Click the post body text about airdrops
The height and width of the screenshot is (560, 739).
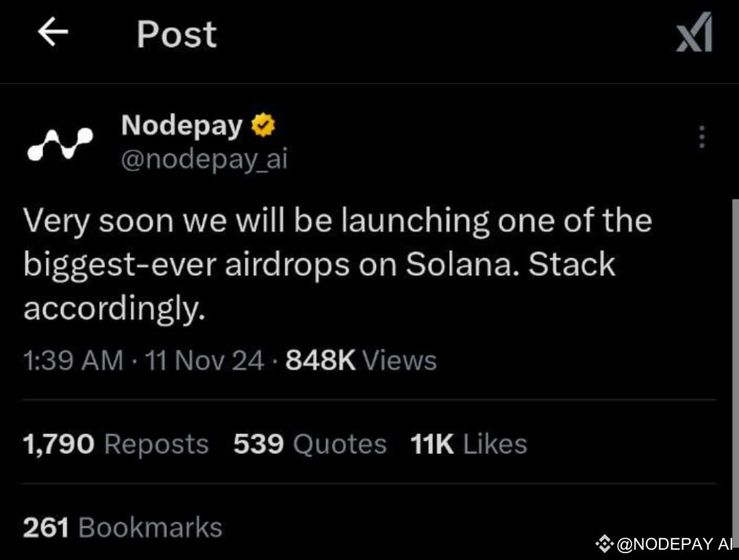click(x=338, y=264)
